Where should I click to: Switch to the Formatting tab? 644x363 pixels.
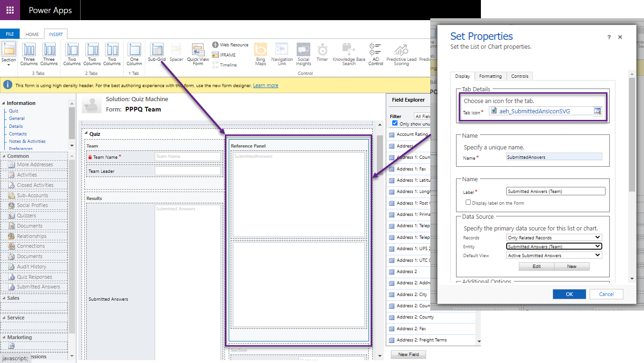point(490,75)
